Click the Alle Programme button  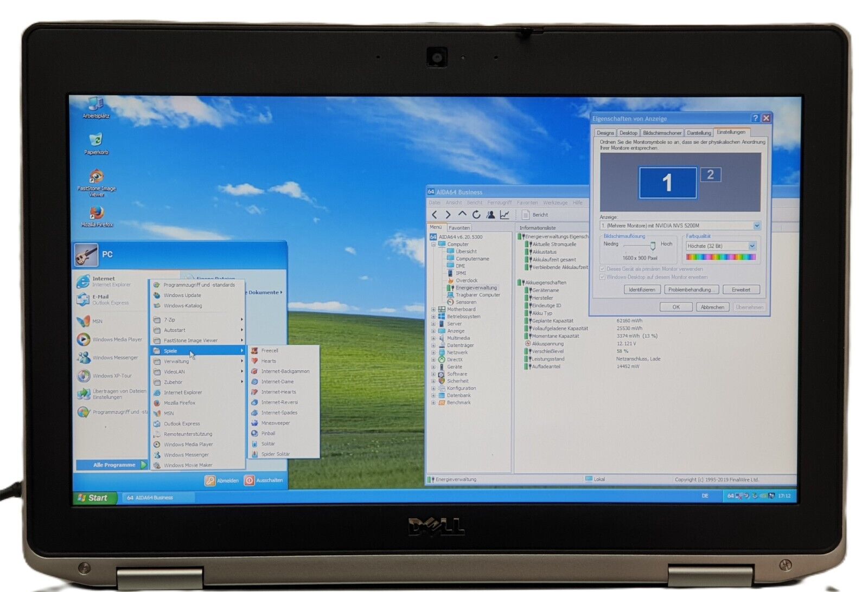[112, 465]
